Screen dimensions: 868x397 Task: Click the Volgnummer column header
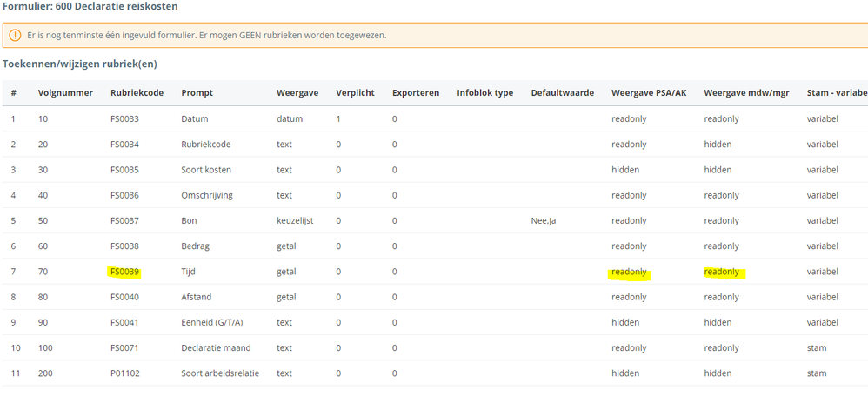pos(65,92)
